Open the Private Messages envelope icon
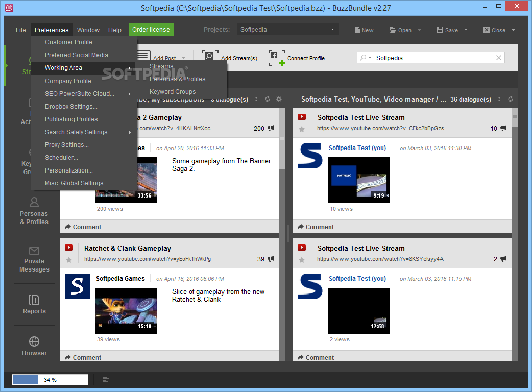The width and height of the screenshot is (532, 392). click(34, 251)
